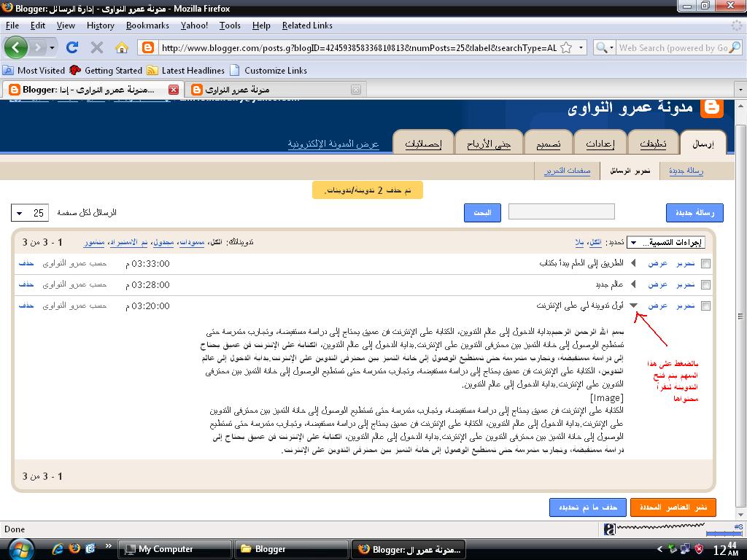
Task: Expand the post الطريق إلى العلم يبدأ بكتاب triangle
Action: [x=633, y=262]
